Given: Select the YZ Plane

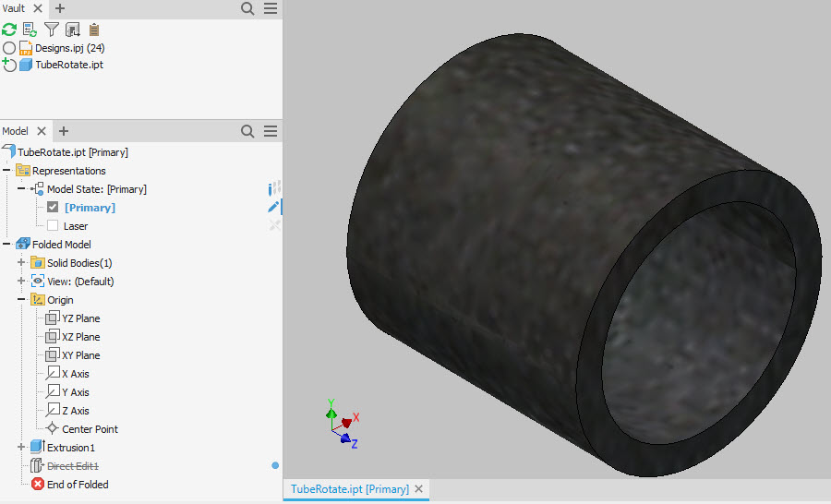Looking at the screenshot, I should [80, 318].
